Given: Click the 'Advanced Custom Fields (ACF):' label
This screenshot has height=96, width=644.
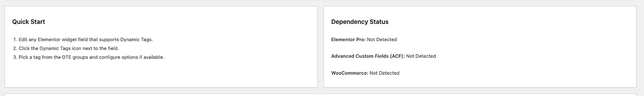Looking at the screenshot, I should coord(368,56).
